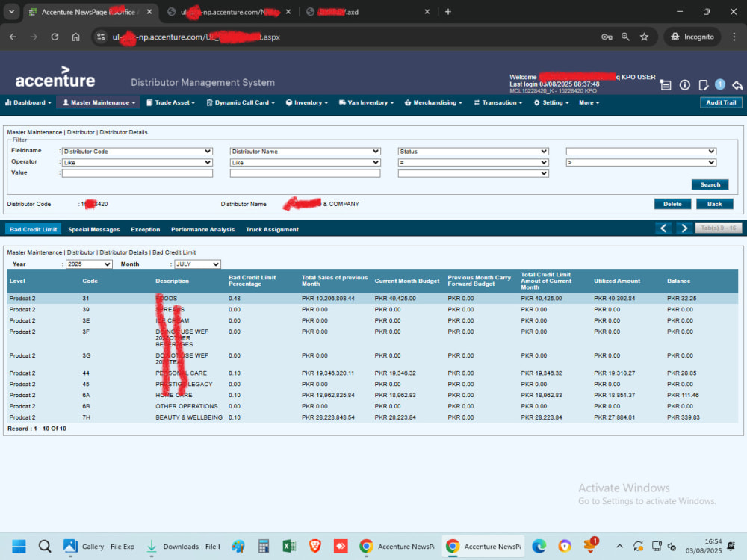
Task: Open the Year 2025 dropdown
Action: tap(89, 264)
